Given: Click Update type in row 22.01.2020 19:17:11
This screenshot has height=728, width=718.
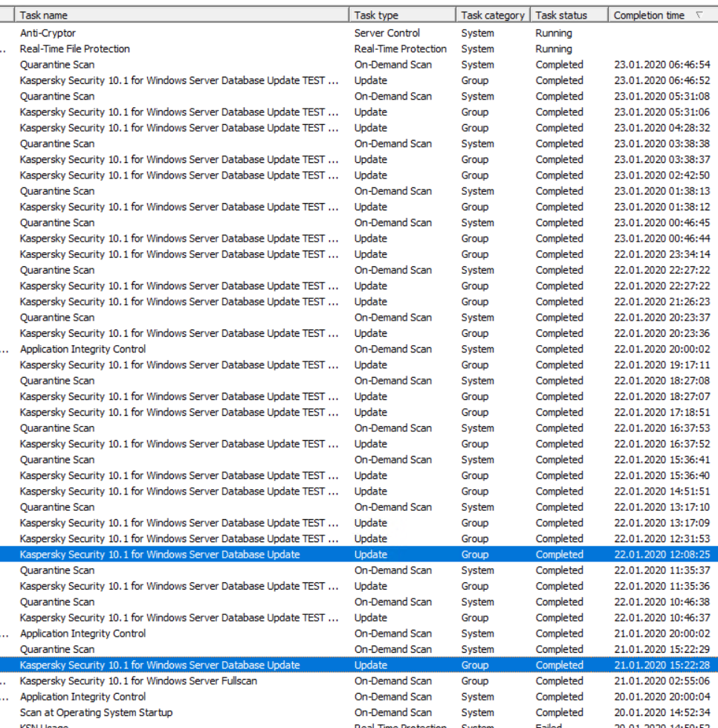Looking at the screenshot, I should point(371,364).
